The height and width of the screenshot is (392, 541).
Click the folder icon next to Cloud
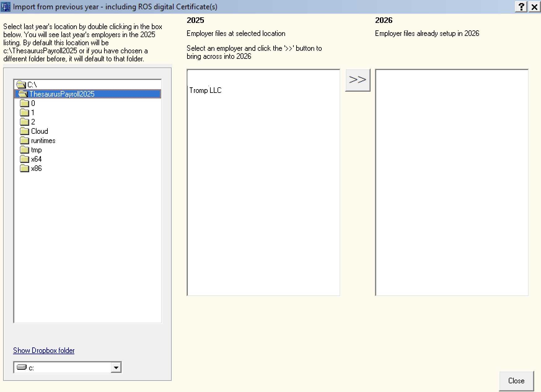coord(24,131)
